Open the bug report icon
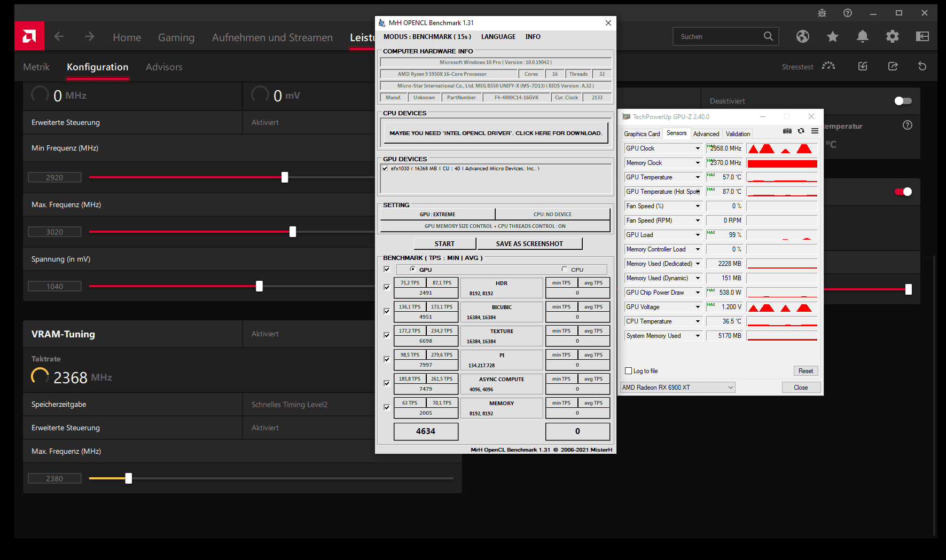946x560 pixels. tap(822, 13)
